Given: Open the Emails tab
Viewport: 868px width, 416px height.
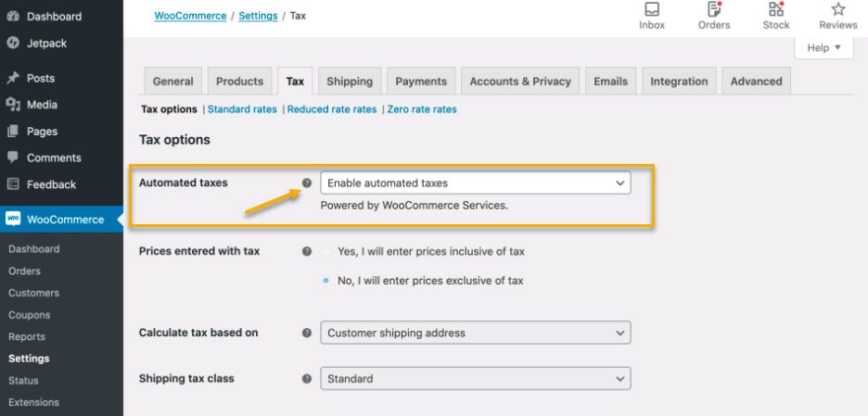Looking at the screenshot, I should pyautogui.click(x=611, y=82).
